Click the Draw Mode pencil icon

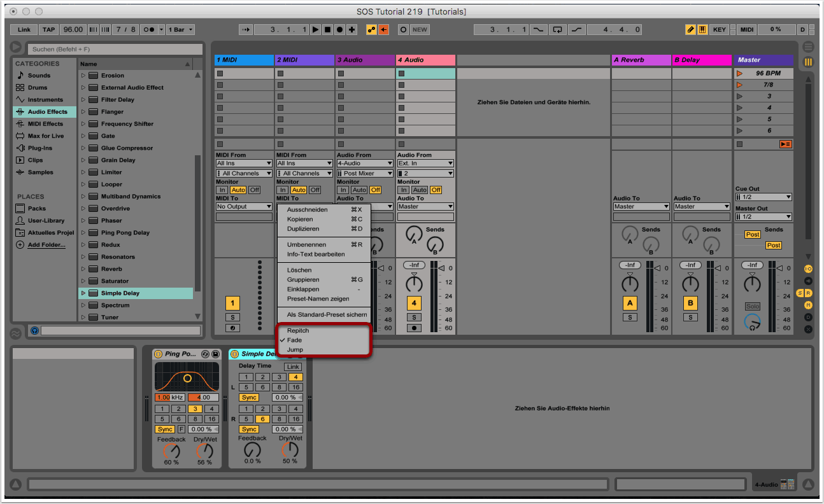coord(690,29)
